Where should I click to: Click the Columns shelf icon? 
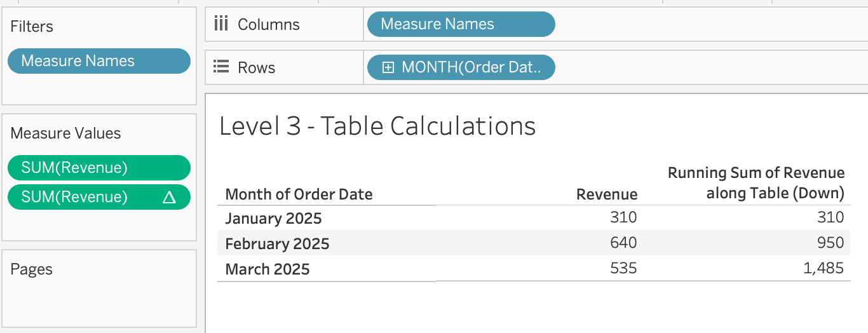[x=220, y=25]
